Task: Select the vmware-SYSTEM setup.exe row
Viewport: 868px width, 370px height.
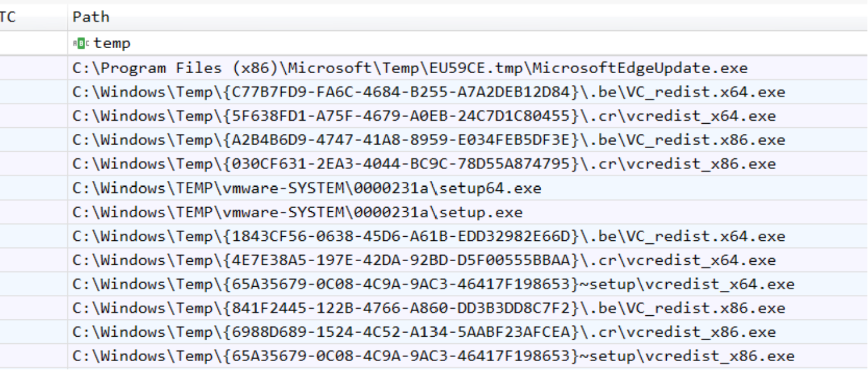Action: [x=468, y=212]
